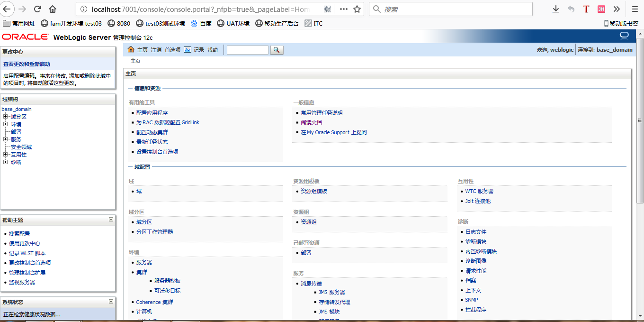This screenshot has width=644, height=322.
Task: Select 部署 in the domain tree
Action: [16, 132]
